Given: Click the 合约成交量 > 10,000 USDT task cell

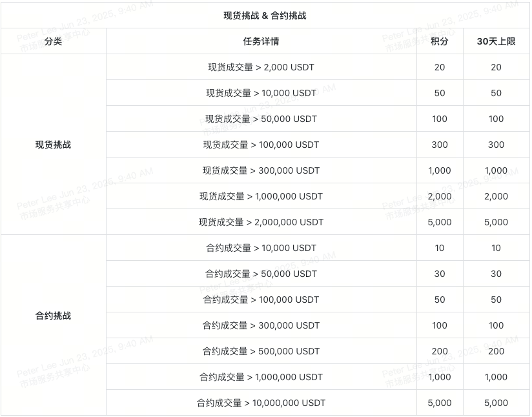Looking at the screenshot, I should (261, 248).
